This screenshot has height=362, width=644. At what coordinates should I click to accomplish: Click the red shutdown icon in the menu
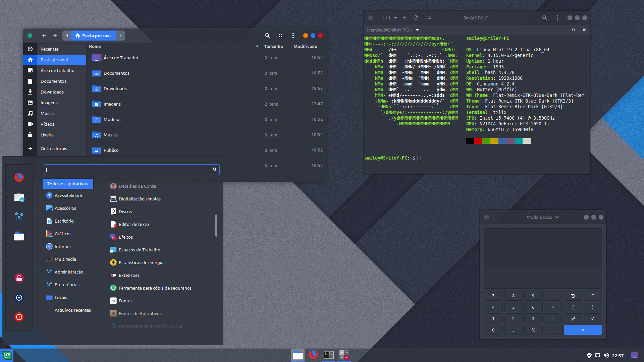(x=19, y=317)
